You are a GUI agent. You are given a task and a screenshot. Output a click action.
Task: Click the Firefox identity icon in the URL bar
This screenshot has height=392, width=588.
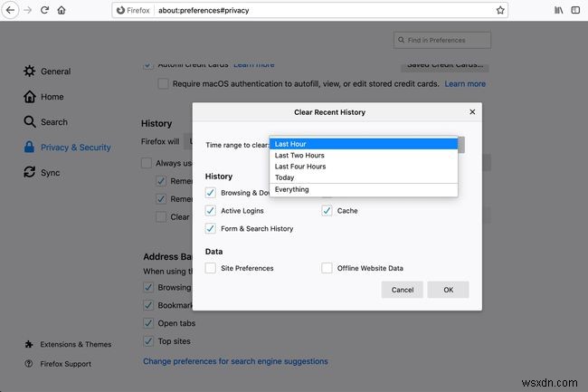[120, 10]
